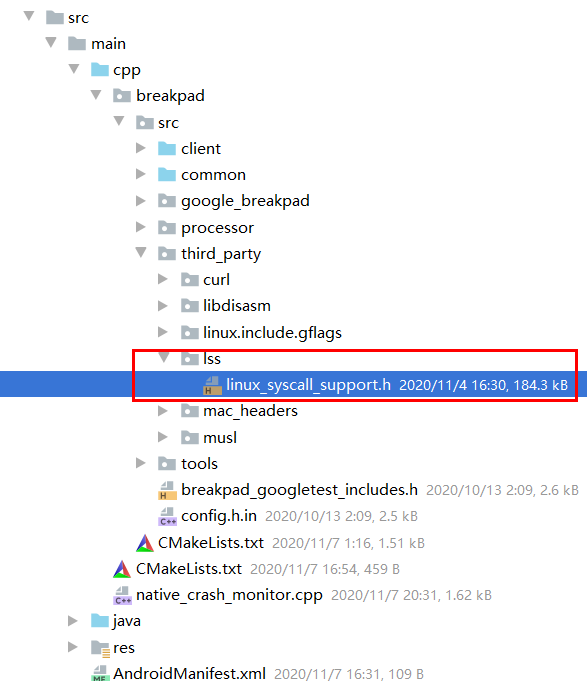Click the blue client folder icon
The width and height of the screenshot is (587, 681).
point(167,149)
